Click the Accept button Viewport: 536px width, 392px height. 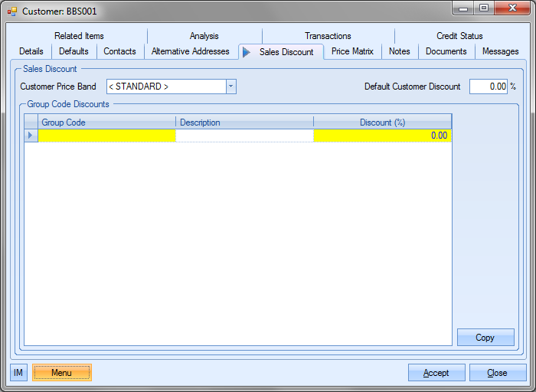coord(436,373)
